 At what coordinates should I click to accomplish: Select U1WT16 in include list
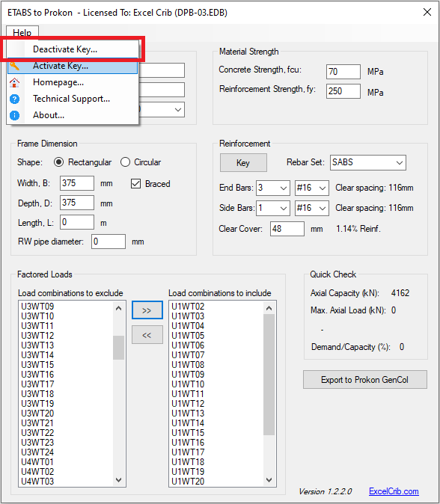[x=188, y=443]
